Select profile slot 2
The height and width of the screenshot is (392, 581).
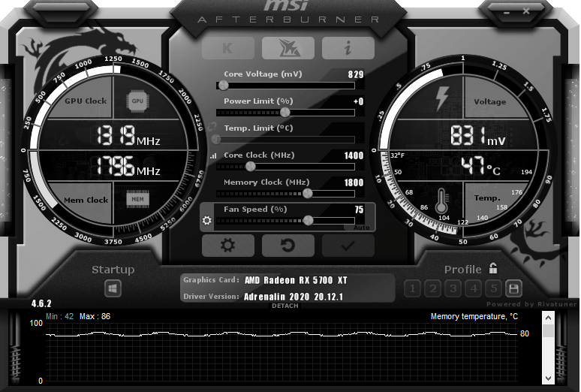432,288
